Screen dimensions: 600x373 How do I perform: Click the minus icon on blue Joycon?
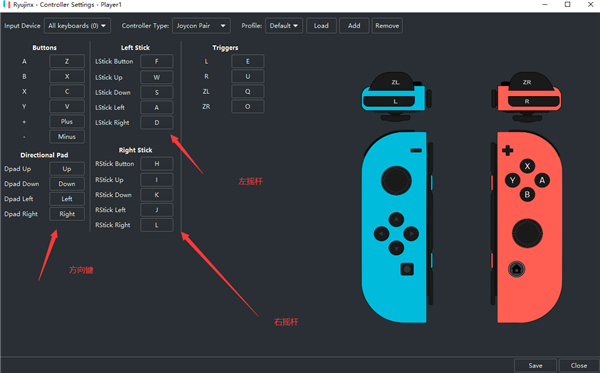coord(416,150)
